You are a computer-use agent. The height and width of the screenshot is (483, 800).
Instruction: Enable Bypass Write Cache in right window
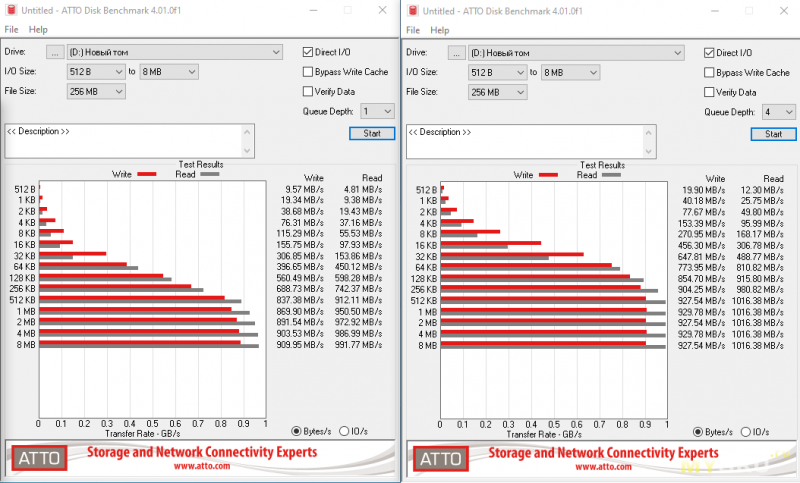click(709, 72)
